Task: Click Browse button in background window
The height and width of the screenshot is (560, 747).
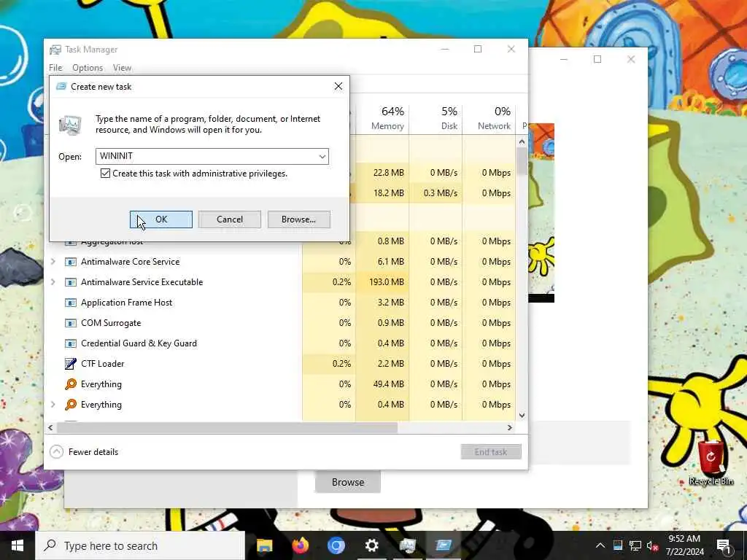Action: 348,482
